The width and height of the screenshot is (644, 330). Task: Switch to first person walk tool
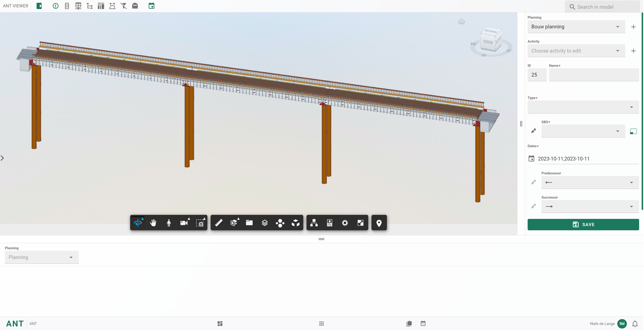click(x=169, y=223)
